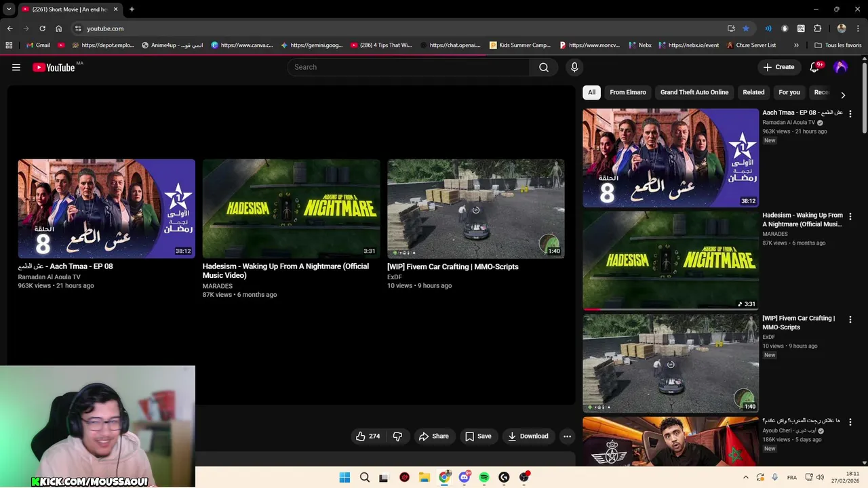Open a new browser tab
The height and width of the screenshot is (488, 868).
[132, 9]
